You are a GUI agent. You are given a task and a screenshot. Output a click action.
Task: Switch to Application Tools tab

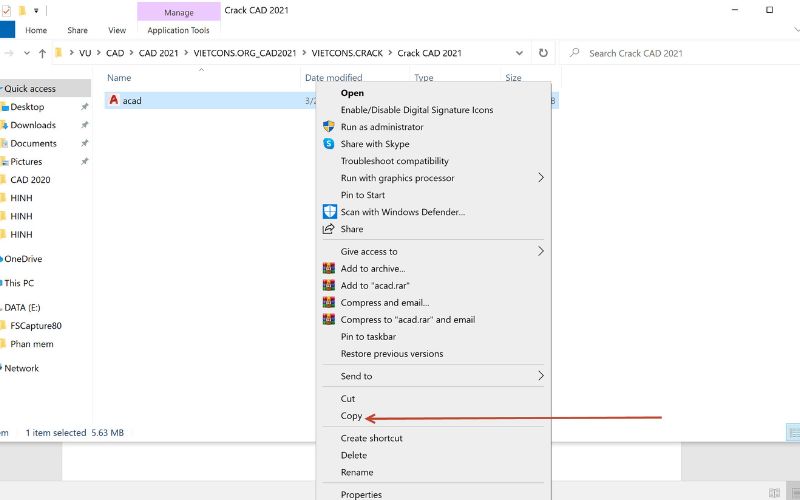pos(178,31)
